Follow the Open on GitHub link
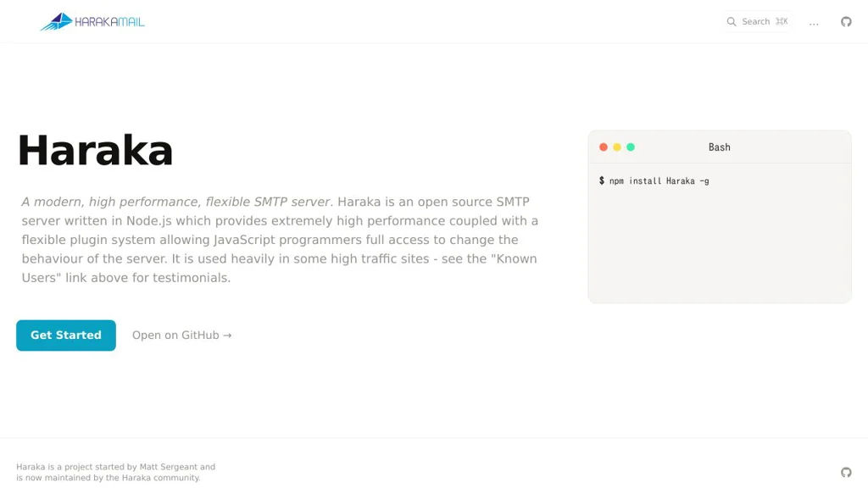 [x=181, y=335]
